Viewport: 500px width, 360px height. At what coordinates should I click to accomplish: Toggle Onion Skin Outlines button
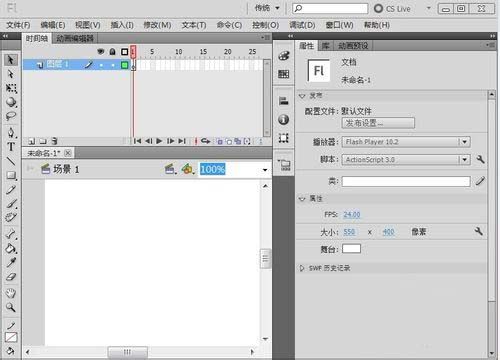point(229,141)
